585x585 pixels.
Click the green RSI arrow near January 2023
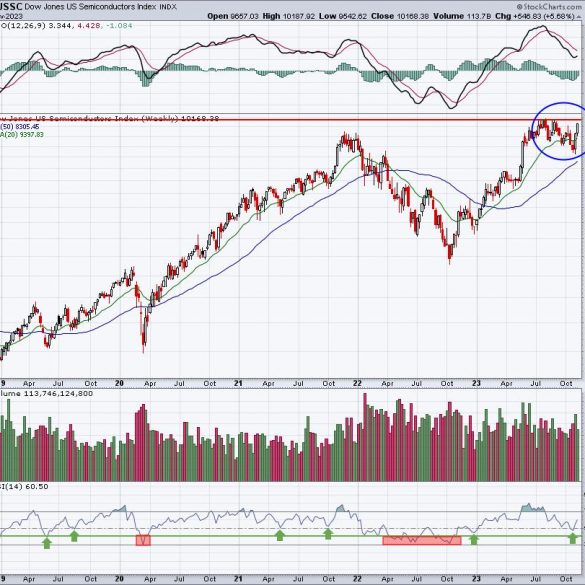(473, 539)
